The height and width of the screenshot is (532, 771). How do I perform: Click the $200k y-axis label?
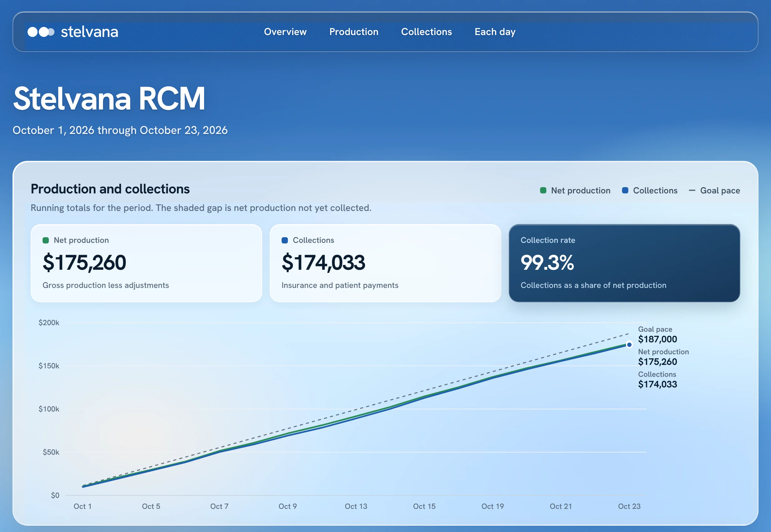(49, 323)
